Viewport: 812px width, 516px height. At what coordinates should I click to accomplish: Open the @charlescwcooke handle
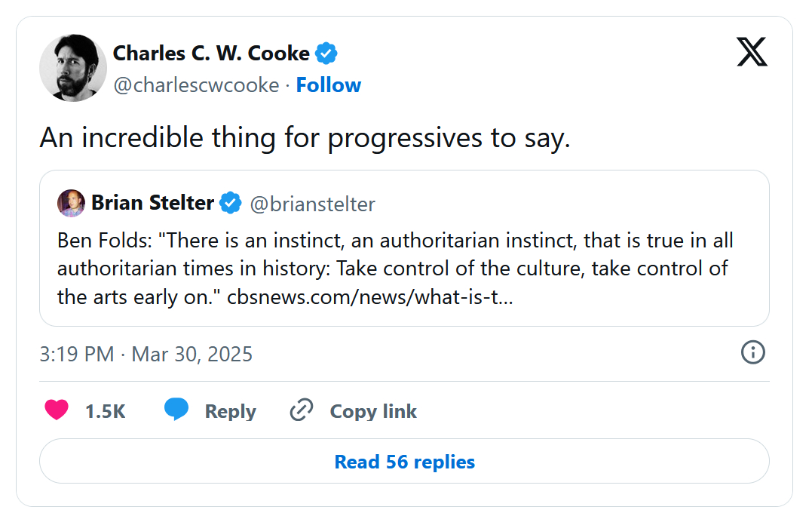click(x=196, y=85)
